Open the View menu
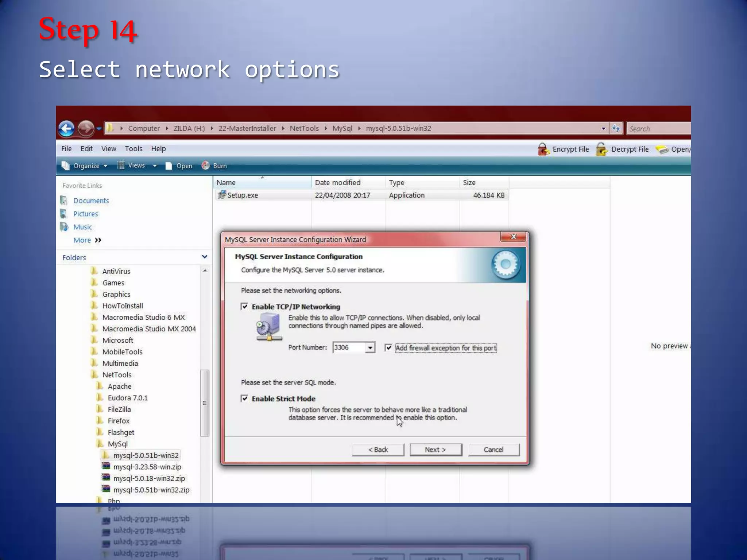747x560 pixels. [109, 149]
